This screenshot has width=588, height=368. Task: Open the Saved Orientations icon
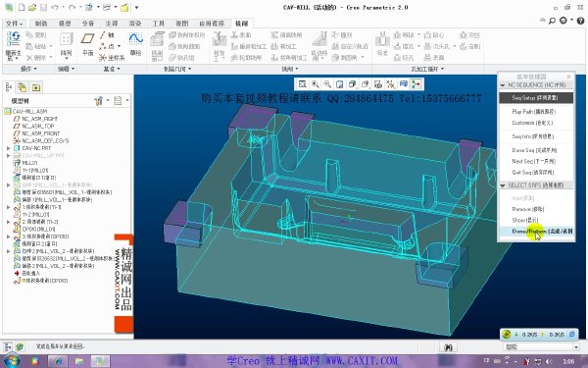point(366,84)
